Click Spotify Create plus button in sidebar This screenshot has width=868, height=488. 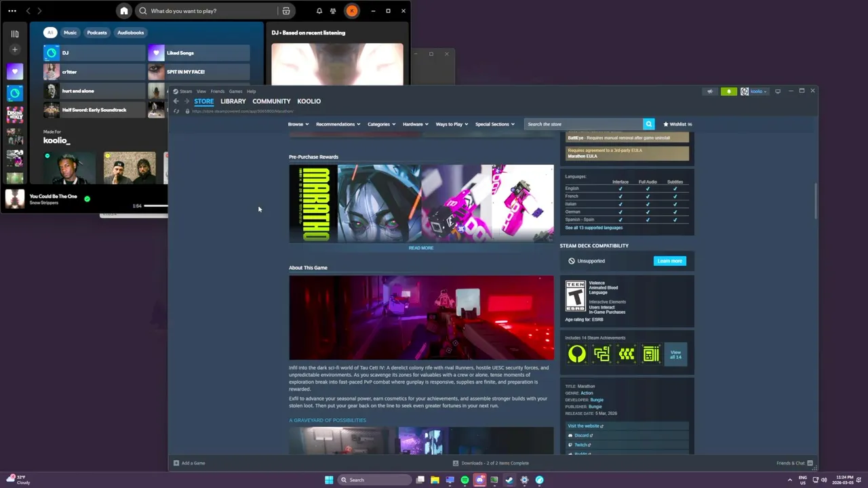15,49
